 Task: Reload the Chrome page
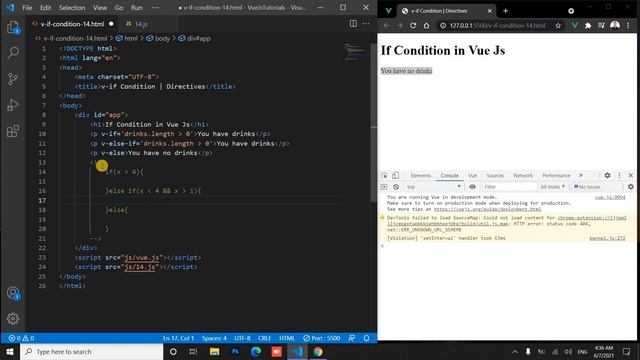click(x=413, y=25)
